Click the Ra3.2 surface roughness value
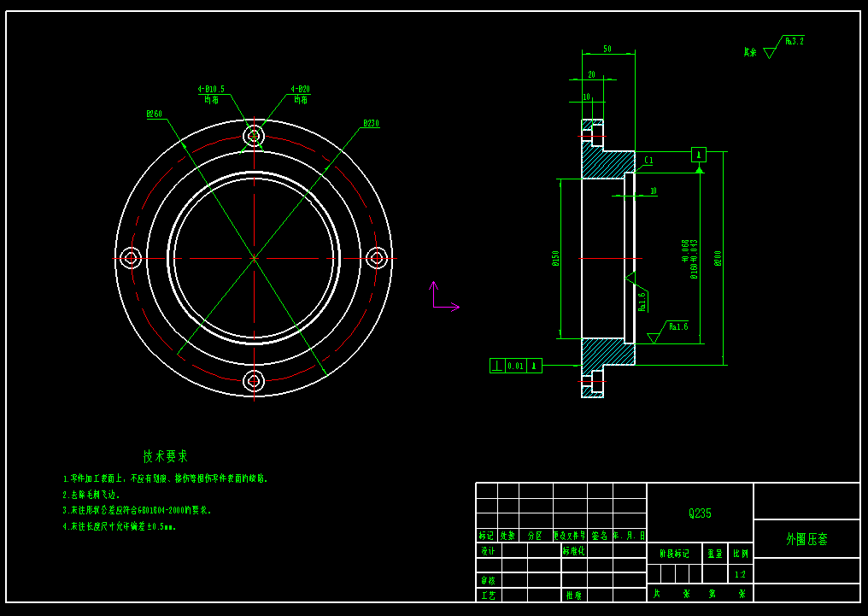The height and width of the screenshot is (616, 868). (x=795, y=41)
